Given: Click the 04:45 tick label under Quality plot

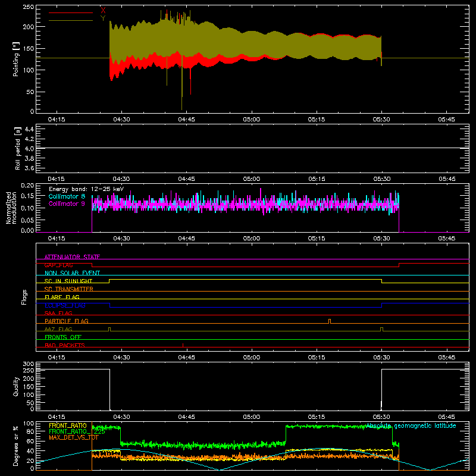Looking at the screenshot, I should 186,417.
